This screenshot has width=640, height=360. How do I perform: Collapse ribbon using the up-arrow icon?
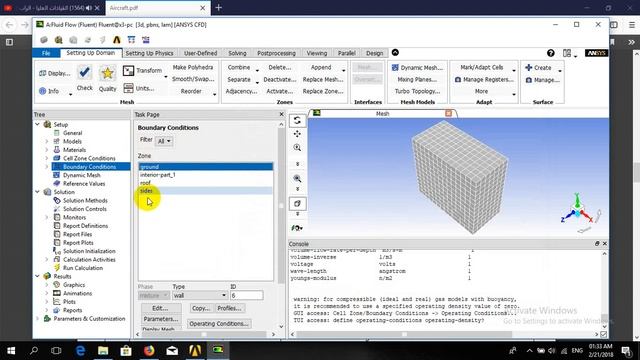395,53
